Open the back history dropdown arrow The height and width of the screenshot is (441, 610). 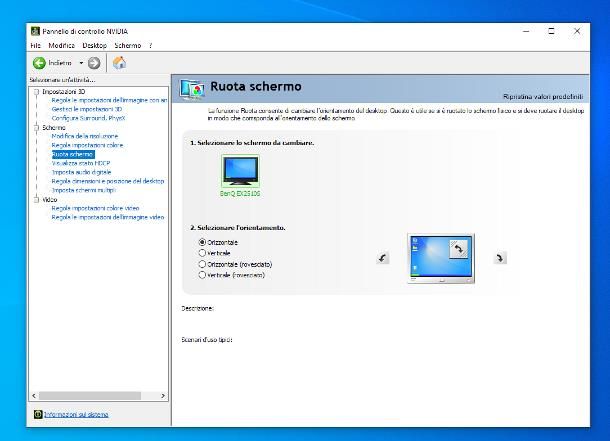tap(81, 63)
